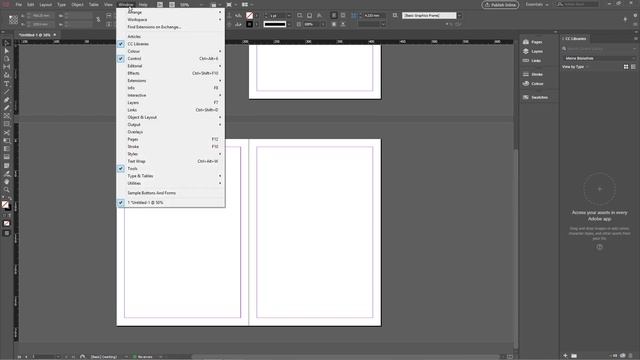Click Find Extensions on Exchange

[170, 27]
